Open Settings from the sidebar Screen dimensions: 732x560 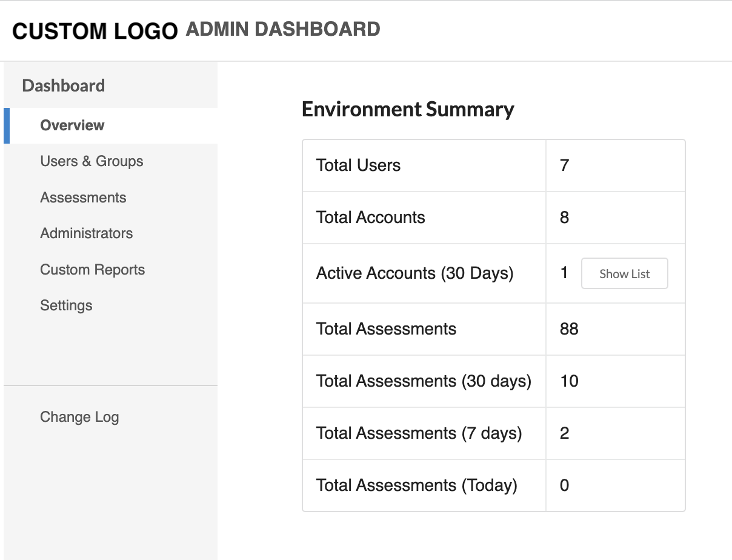point(66,305)
